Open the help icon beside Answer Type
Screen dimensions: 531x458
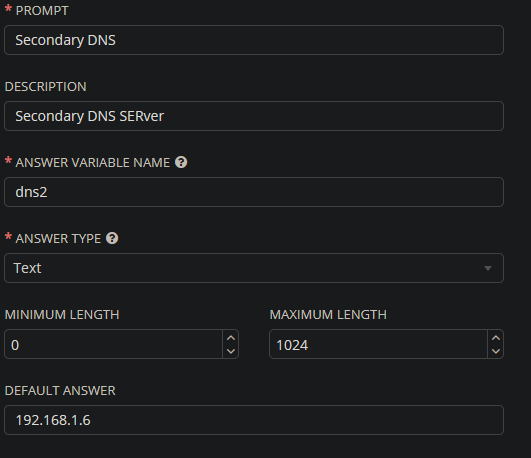coord(112,238)
